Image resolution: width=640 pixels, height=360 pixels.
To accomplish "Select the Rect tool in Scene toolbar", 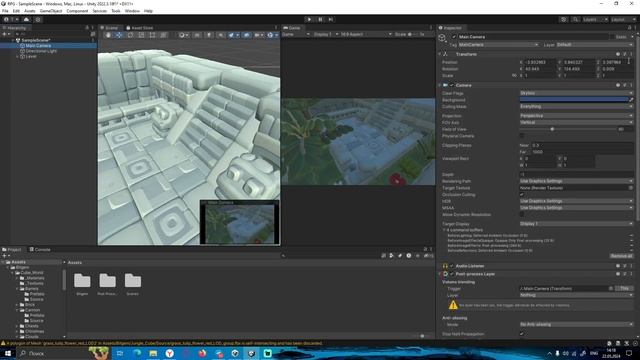I will click(x=152, y=36).
